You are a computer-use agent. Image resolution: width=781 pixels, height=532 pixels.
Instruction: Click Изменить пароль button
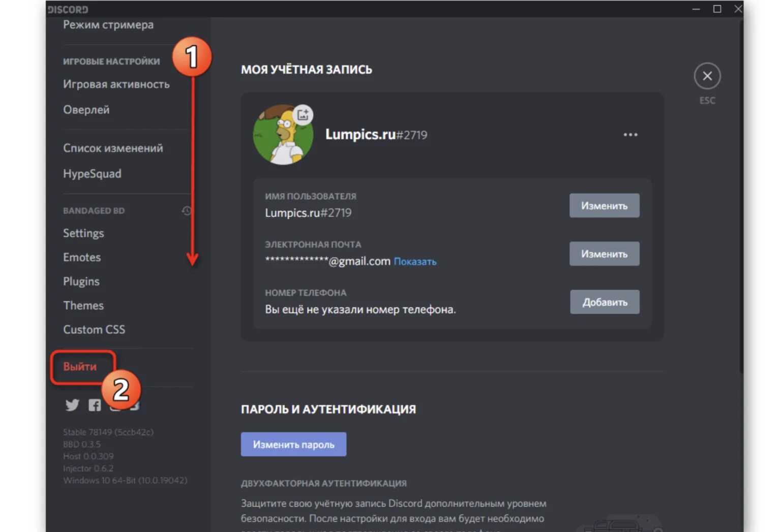click(293, 444)
